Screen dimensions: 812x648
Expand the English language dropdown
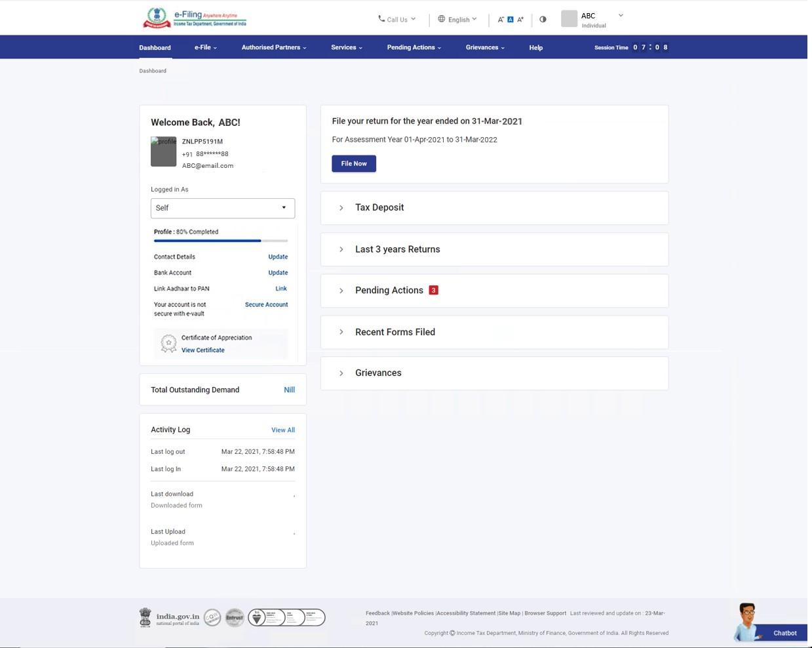tap(459, 19)
